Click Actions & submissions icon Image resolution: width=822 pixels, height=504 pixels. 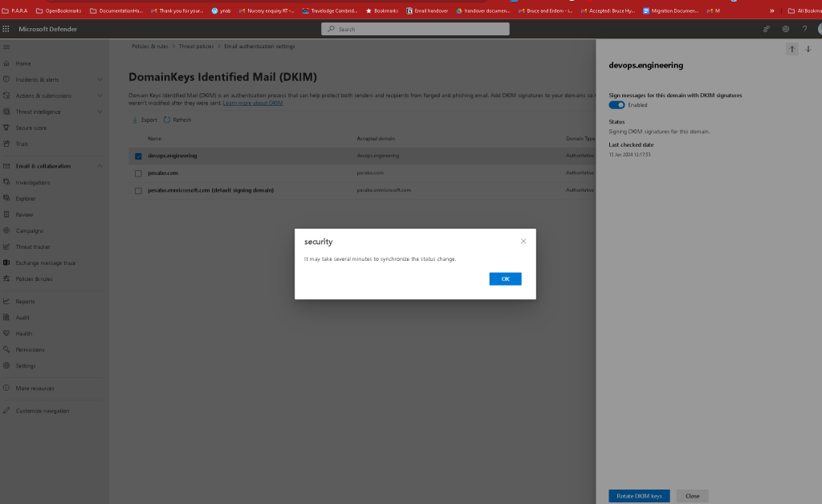point(6,96)
